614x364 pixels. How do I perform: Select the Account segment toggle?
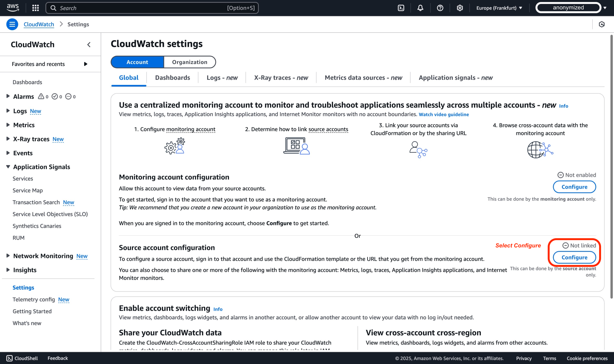[x=137, y=62]
